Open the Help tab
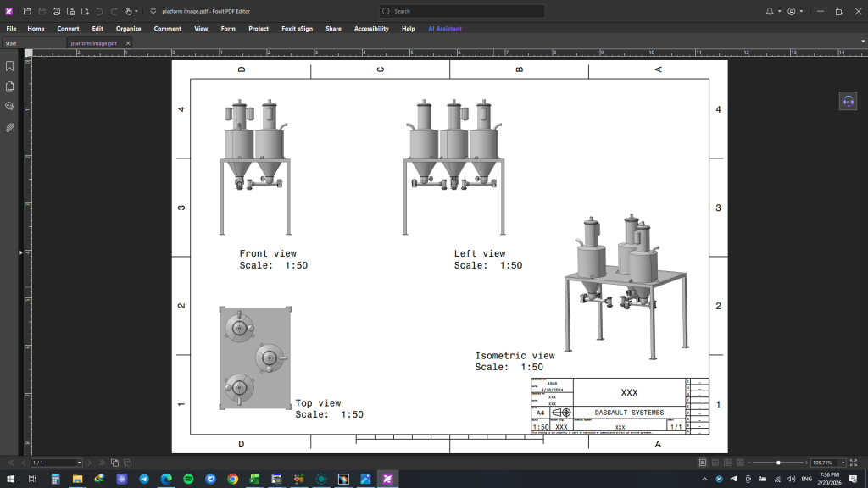Screen dimensions: 868x488 click(408, 28)
